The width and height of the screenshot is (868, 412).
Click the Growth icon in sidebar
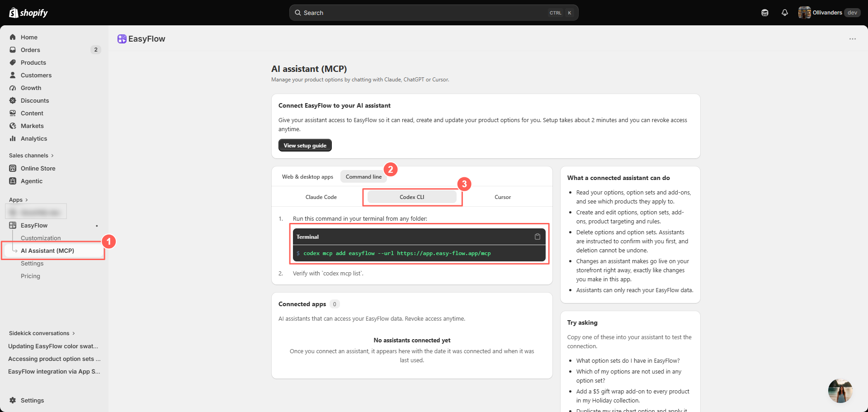tap(13, 88)
